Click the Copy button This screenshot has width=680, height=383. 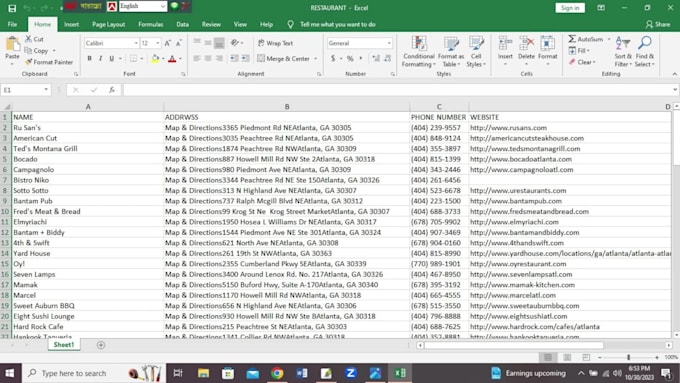click(x=37, y=51)
